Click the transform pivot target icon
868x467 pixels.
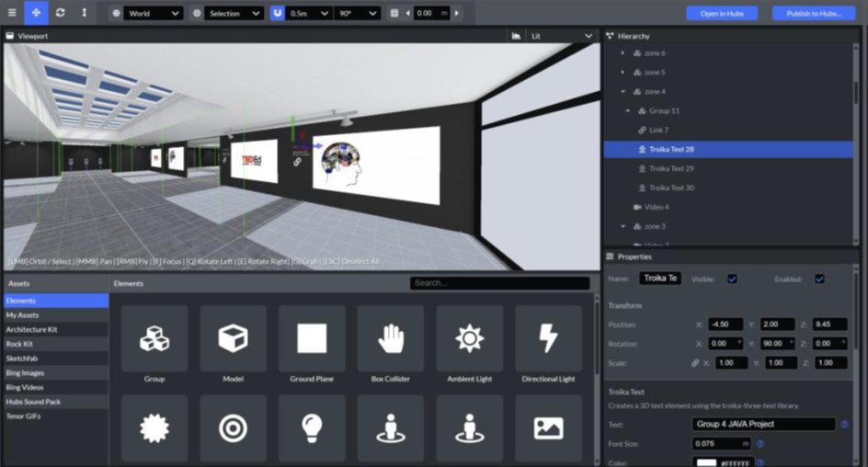click(197, 13)
